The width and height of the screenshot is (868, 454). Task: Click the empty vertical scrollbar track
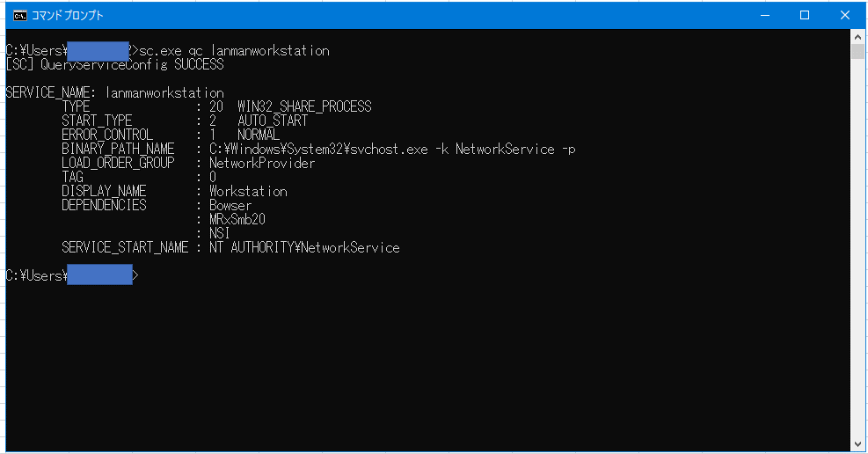pyautogui.click(x=857, y=248)
